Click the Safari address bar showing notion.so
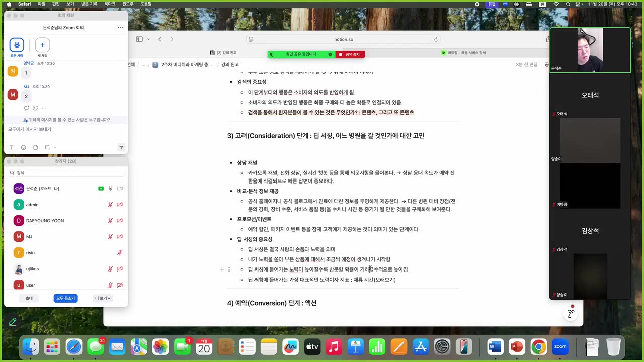Image resolution: width=644 pixels, height=362 pixels. 344,39
